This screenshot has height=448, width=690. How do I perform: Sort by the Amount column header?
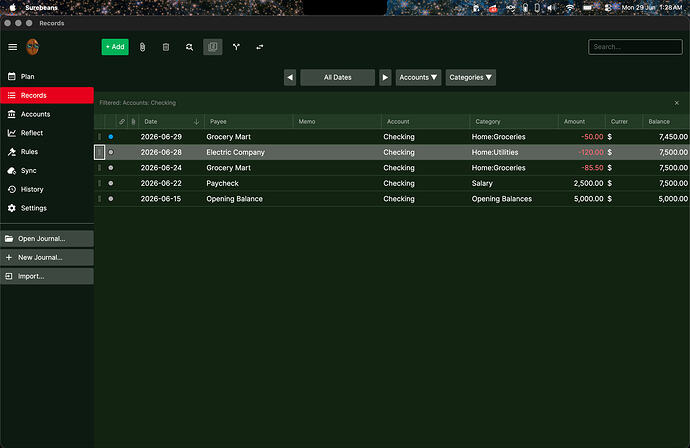(581, 121)
